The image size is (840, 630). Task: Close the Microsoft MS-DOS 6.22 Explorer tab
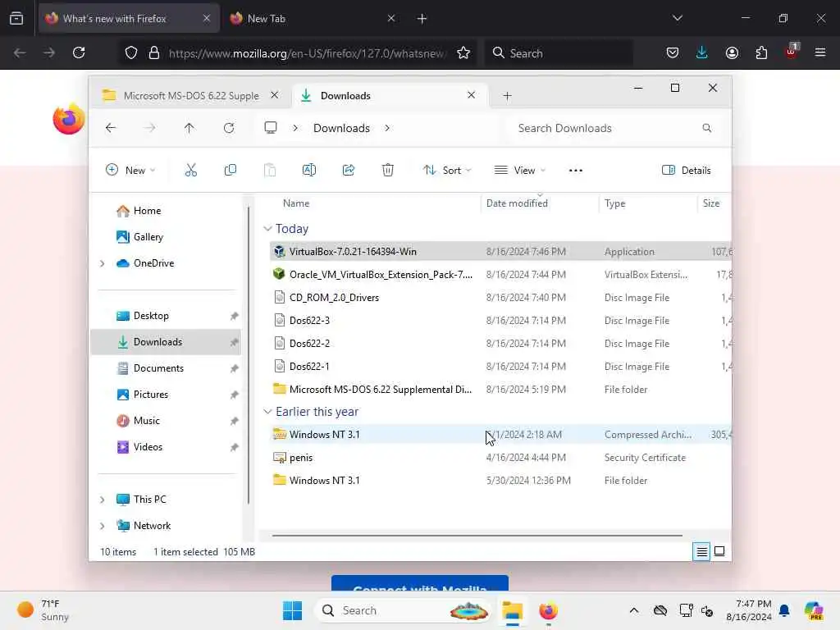point(274,95)
